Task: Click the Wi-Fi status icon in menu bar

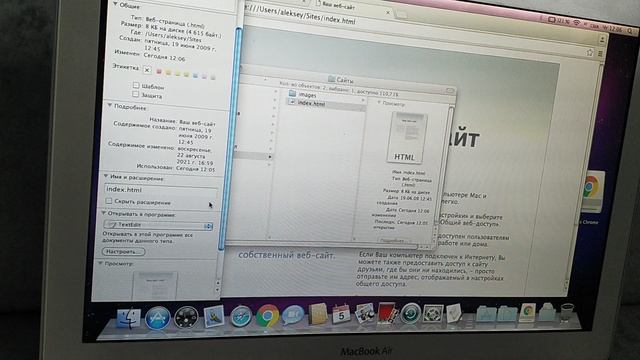Action: point(576,22)
